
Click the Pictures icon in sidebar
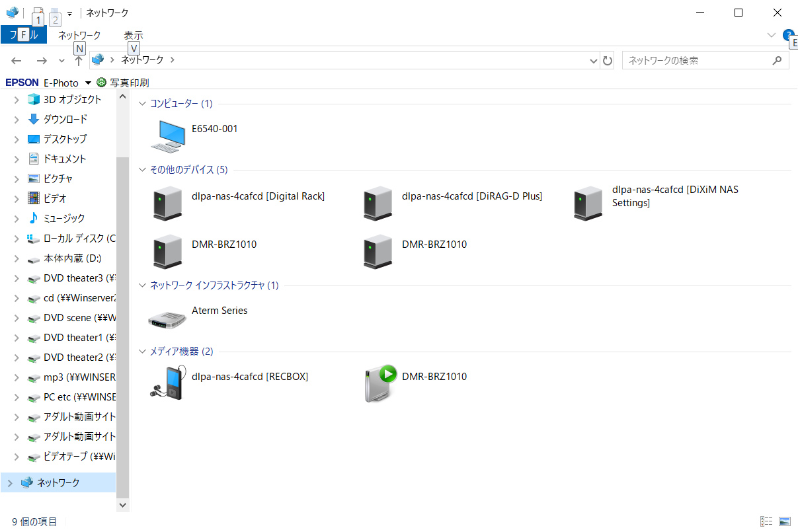[x=34, y=178]
